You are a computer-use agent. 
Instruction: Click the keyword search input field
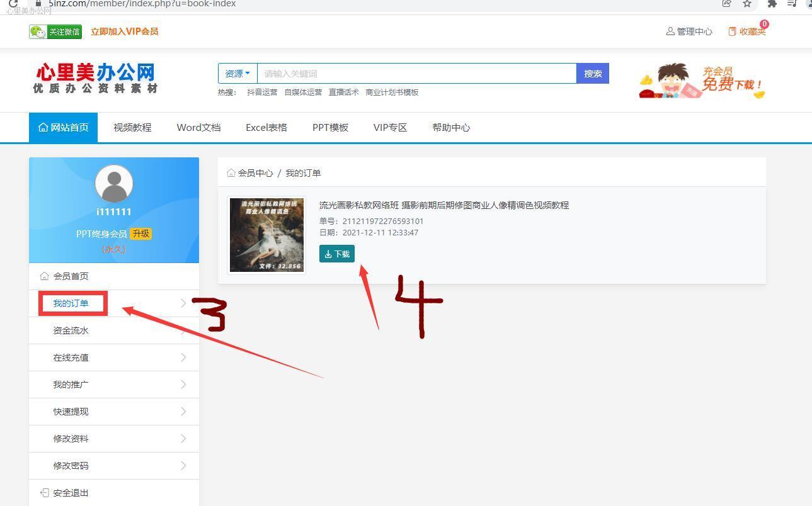point(416,74)
